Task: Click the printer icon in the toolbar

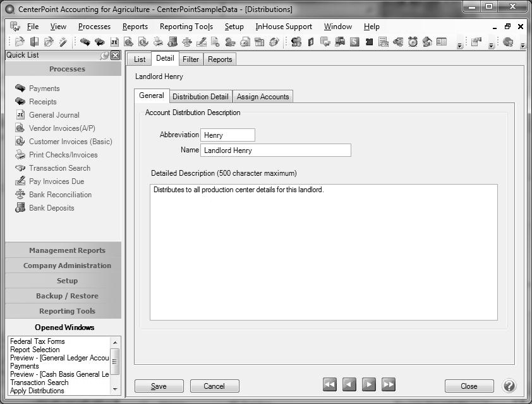Action: pyautogui.click(x=158, y=42)
